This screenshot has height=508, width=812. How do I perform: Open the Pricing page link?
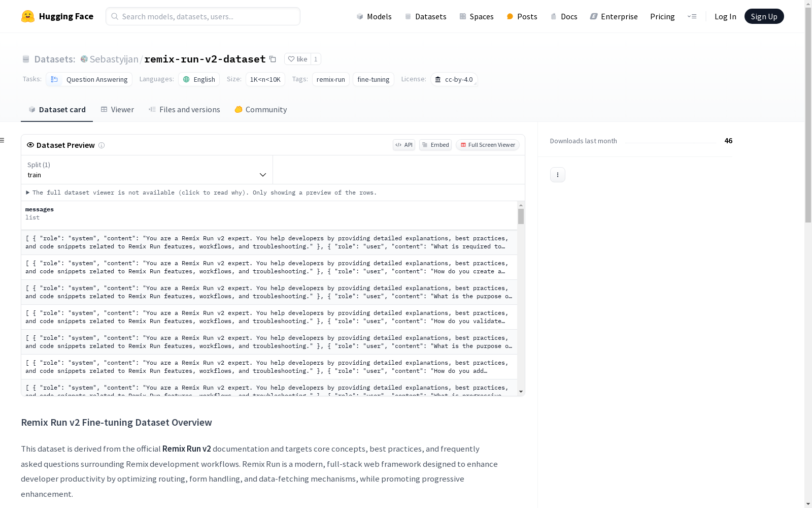click(x=662, y=16)
